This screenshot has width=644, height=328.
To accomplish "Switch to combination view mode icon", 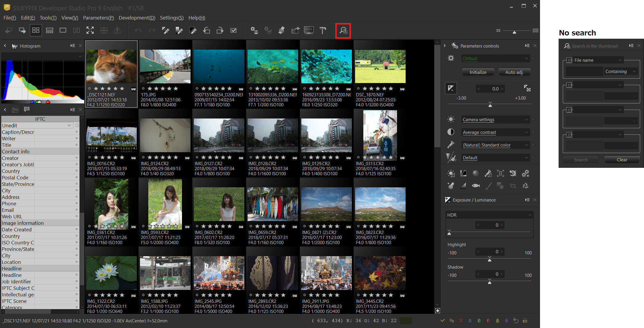I will tap(49, 30).
